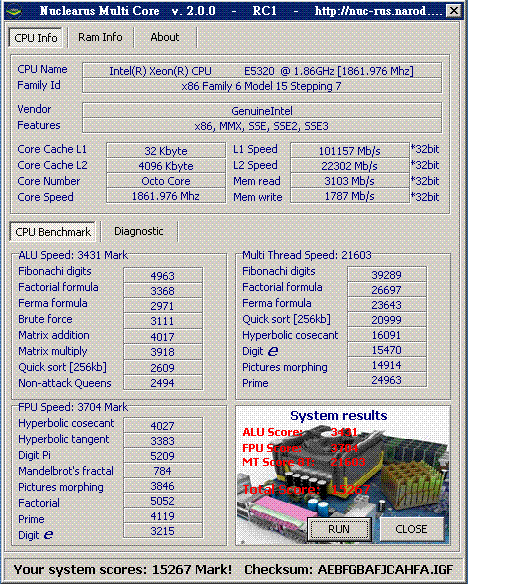Screen dimensions: 512x584
Task: Click Multi Thread Quick sort score 20999
Action: [x=387, y=320]
